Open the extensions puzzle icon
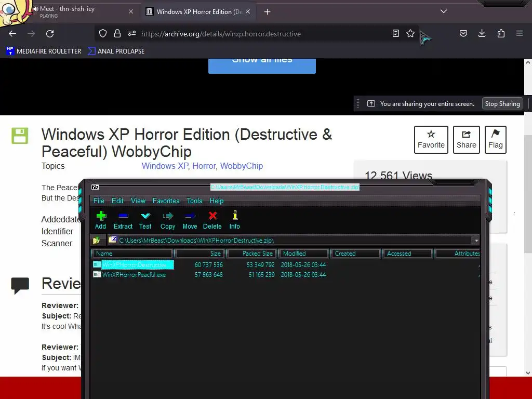This screenshot has width=532, height=399. [501, 33]
